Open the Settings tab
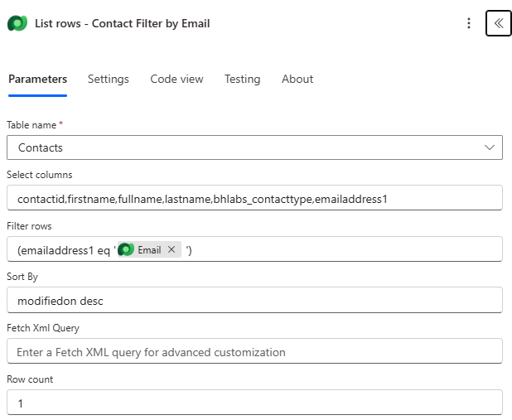Viewport: 512px width, 420px height. pyautogui.click(x=109, y=80)
